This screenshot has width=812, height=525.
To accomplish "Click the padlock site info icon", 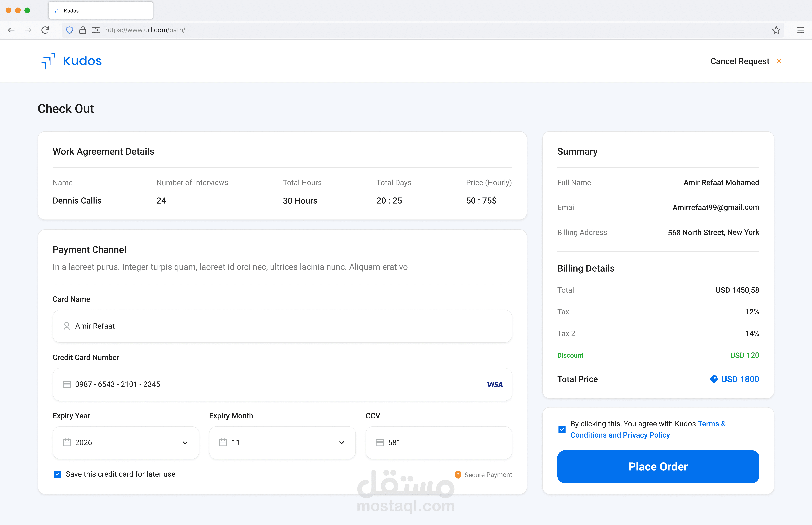I will point(82,30).
